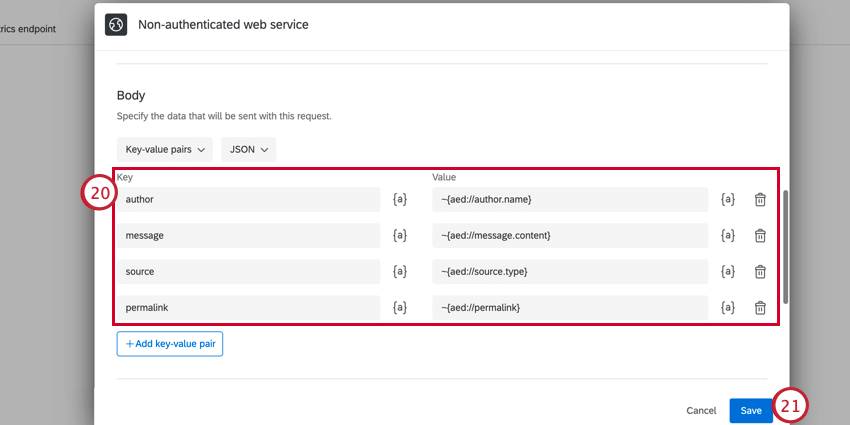The height and width of the screenshot is (425, 850).
Task: Insert piped text for author.name value
Action: [727, 199]
